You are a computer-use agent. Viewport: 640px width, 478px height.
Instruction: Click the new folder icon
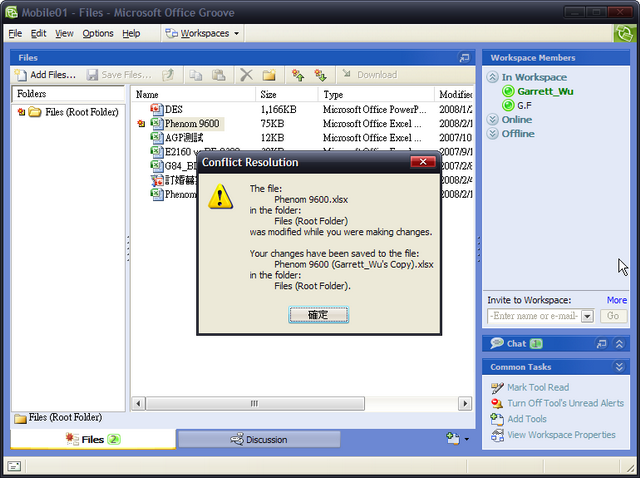(x=269, y=75)
